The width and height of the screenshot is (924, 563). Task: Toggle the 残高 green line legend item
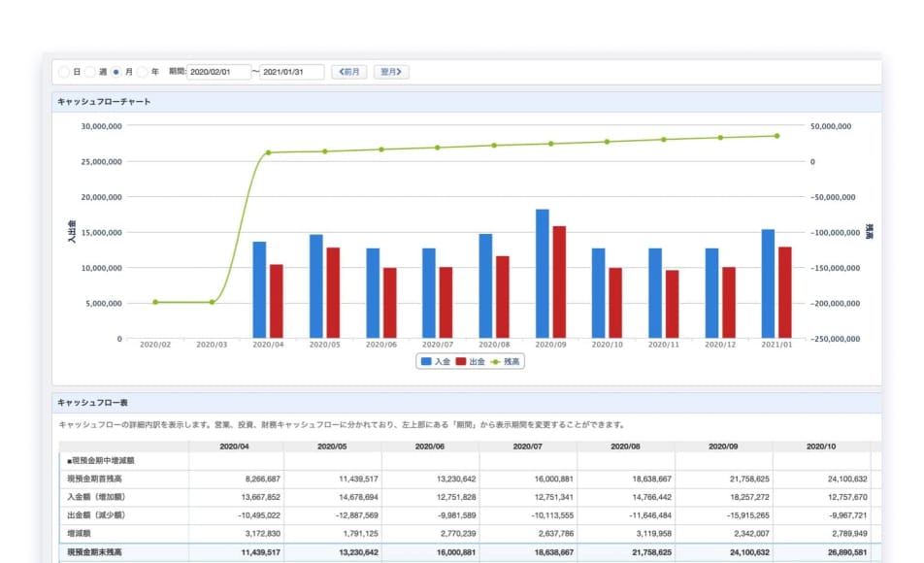point(507,361)
